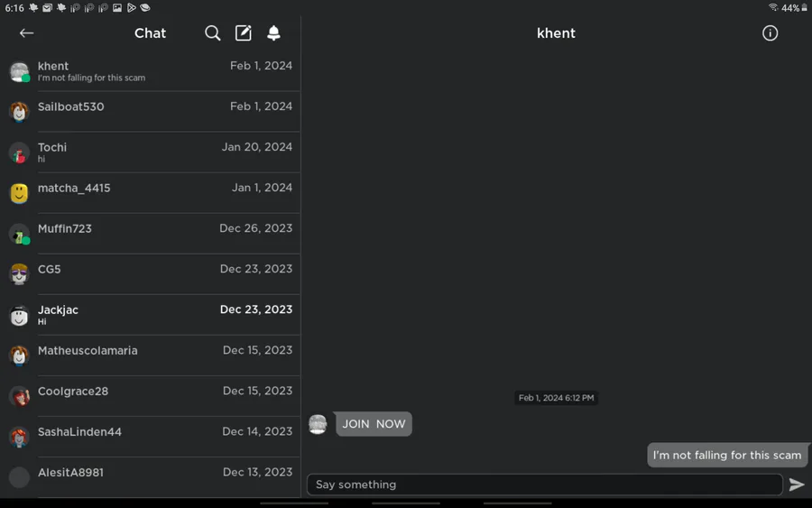
Task: Click the khent conversation title
Action: [x=556, y=33]
